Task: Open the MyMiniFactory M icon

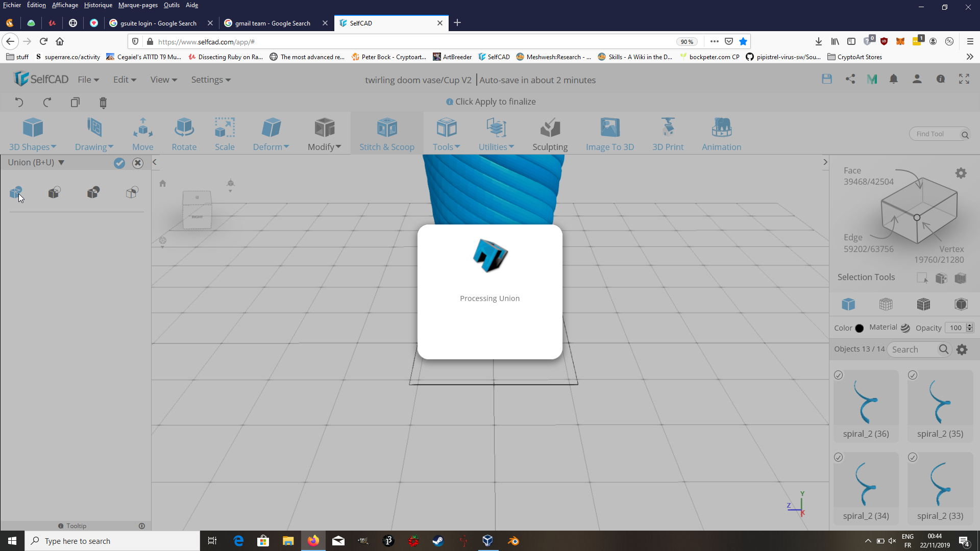Action: [872, 79]
